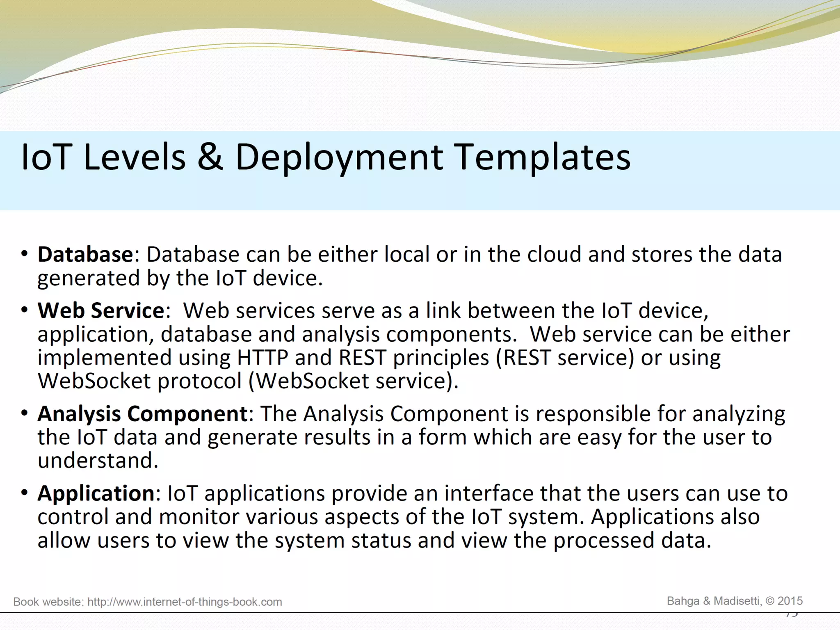This screenshot has width=840, height=630.
Task: Click the bullet point before 'Web Service'
Action: pyautogui.click(x=25, y=310)
